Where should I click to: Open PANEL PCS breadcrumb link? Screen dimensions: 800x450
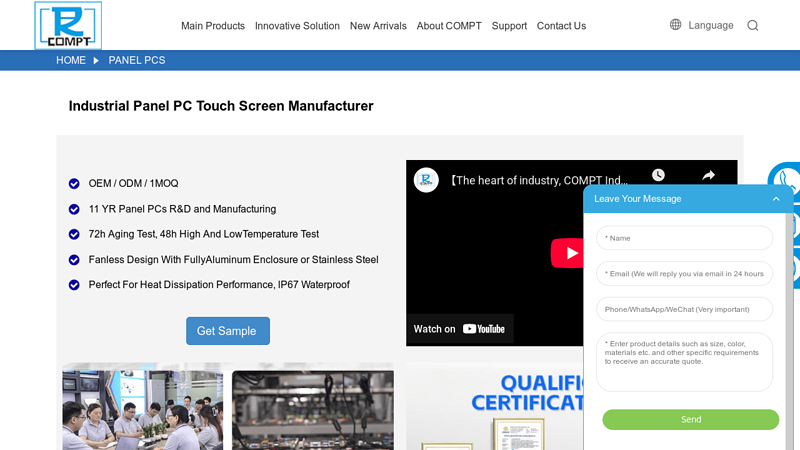point(137,60)
